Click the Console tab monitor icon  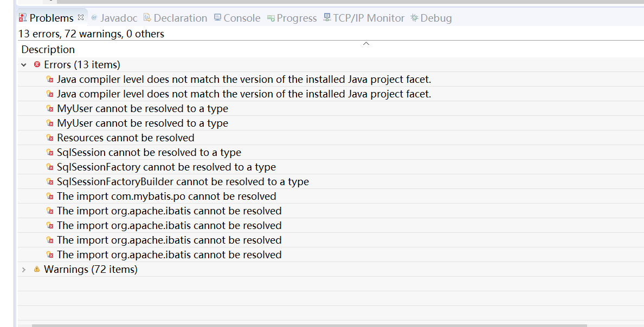[x=217, y=18]
